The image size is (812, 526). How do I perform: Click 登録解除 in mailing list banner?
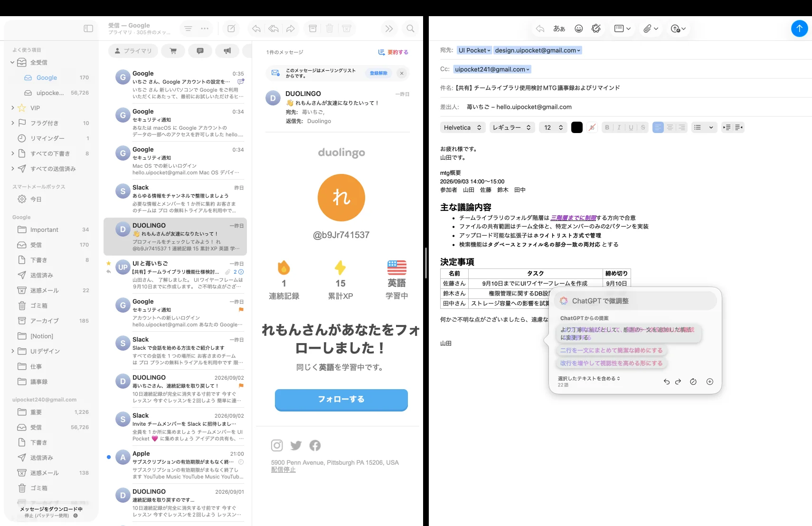coord(378,73)
